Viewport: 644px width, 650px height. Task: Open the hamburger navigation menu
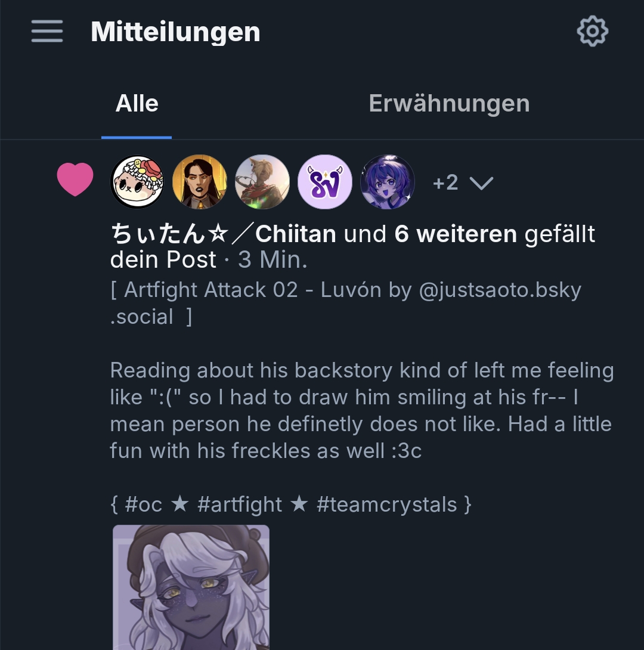click(47, 31)
